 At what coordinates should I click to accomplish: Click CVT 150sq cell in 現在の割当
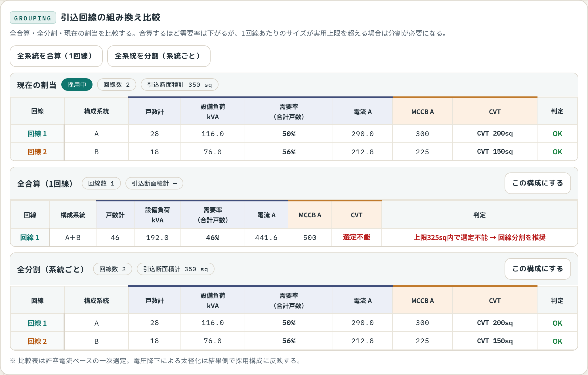[x=495, y=152]
